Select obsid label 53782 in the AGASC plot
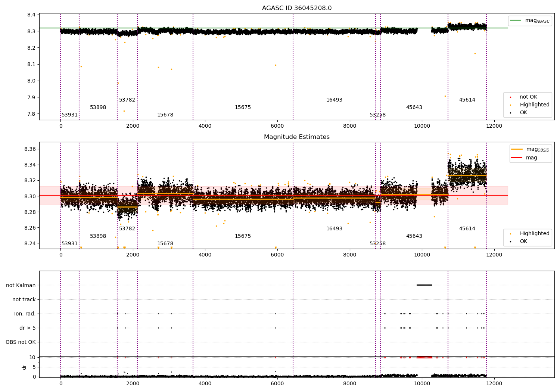 coord(127,100)
